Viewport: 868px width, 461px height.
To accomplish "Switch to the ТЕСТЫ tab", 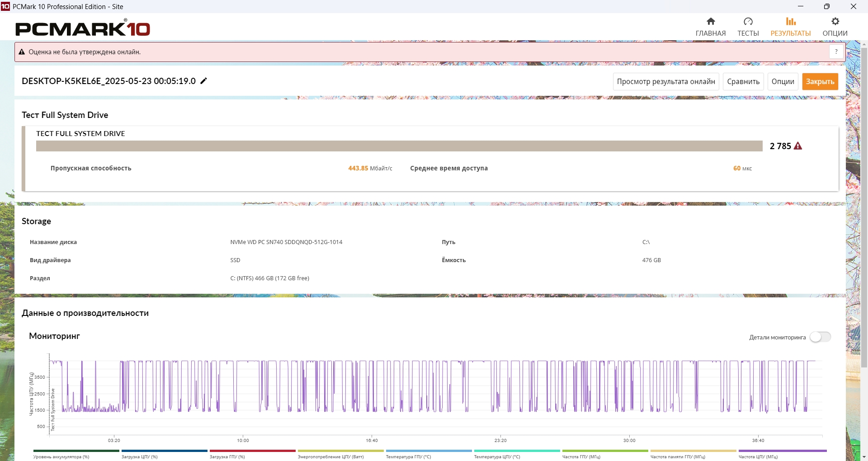I will point(748,27).
